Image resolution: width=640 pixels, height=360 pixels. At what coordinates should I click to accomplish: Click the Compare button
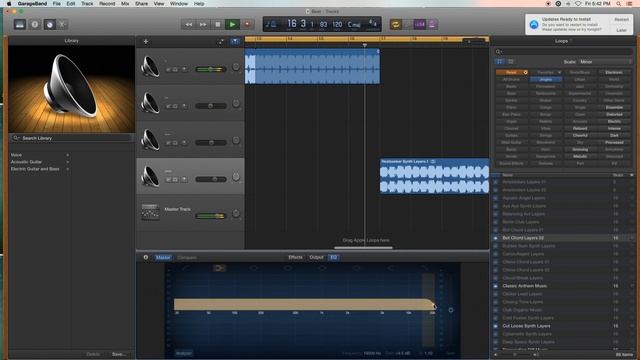point(187,258)
